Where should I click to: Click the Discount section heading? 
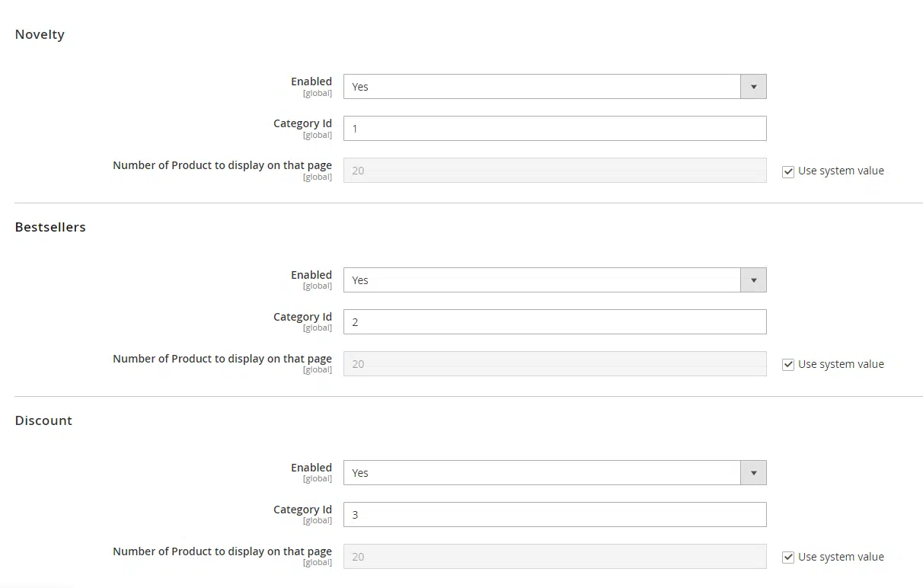click(x=43, y=420)
